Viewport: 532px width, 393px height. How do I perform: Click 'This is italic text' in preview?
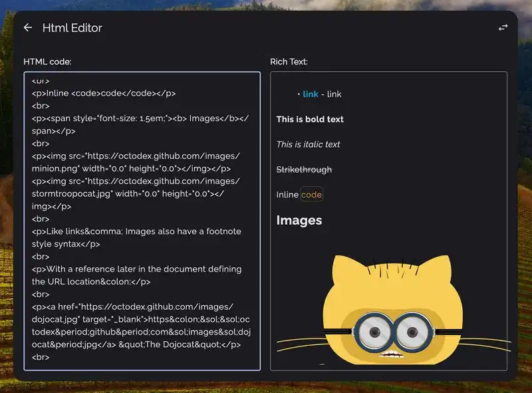[x=308, y=144]
